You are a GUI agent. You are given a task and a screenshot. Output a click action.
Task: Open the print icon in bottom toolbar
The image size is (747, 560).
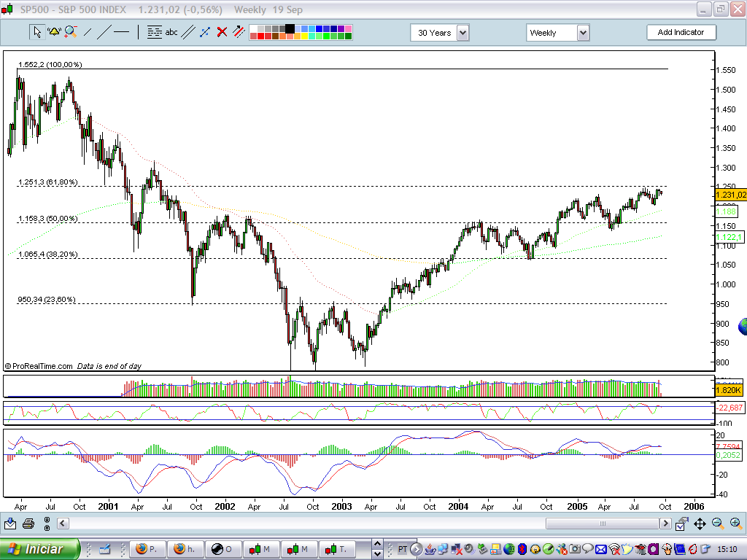[28, 524]
